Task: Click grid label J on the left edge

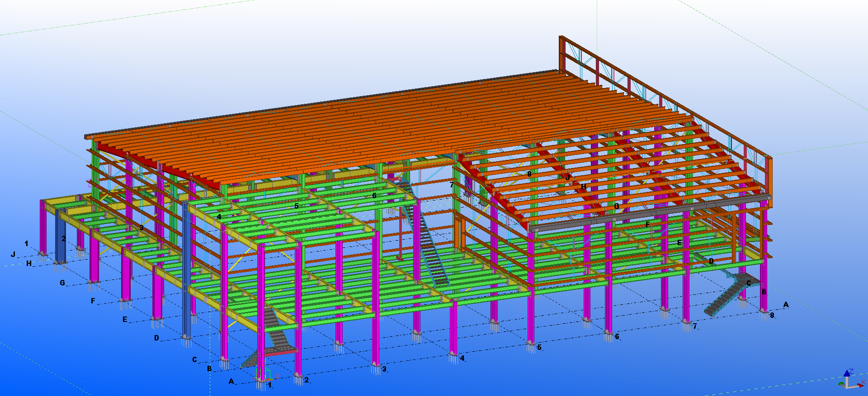Action: tap(13, 255)
